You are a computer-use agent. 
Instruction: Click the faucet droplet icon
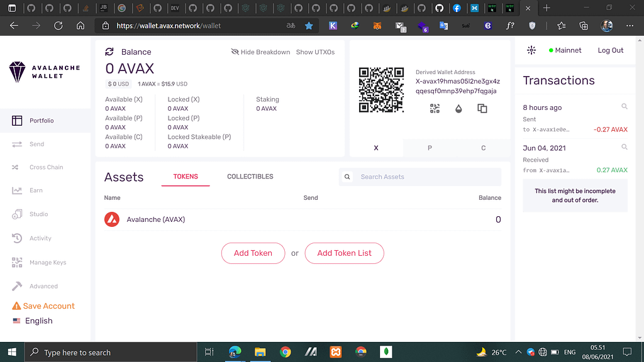click(x=458, y=108)
